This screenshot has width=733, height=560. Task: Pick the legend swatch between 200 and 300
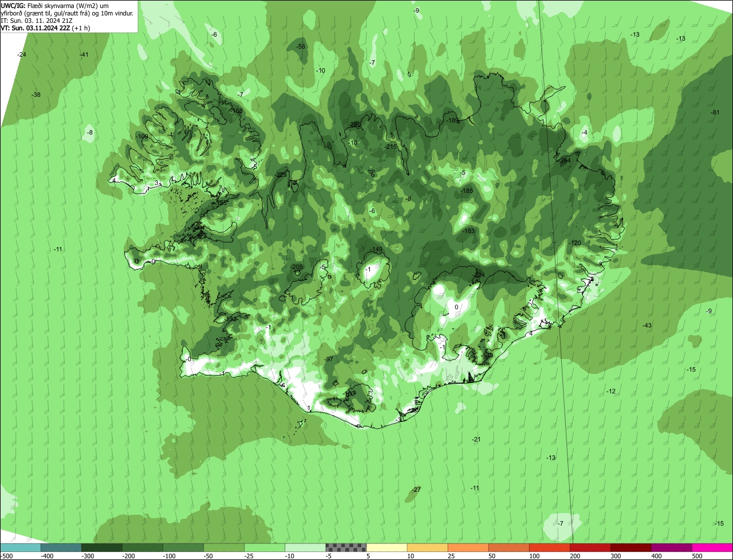pos(590,547)
